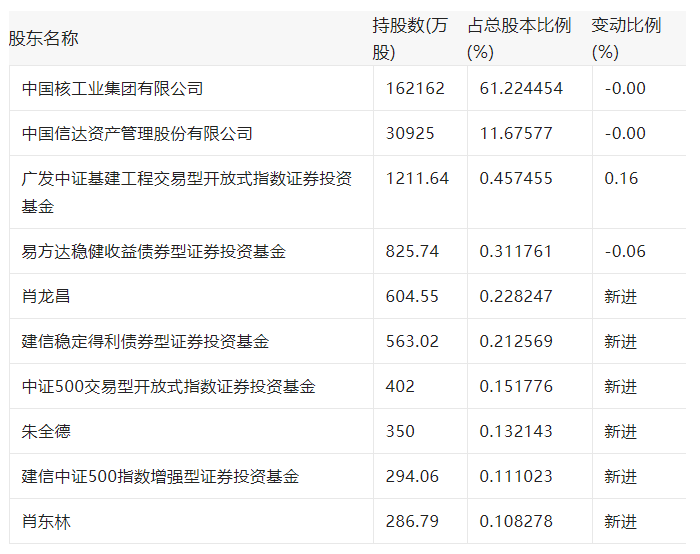Select shareholder 中国信达资产管理股份有限公司
700x554 pixels.
(x=137, y=133)
